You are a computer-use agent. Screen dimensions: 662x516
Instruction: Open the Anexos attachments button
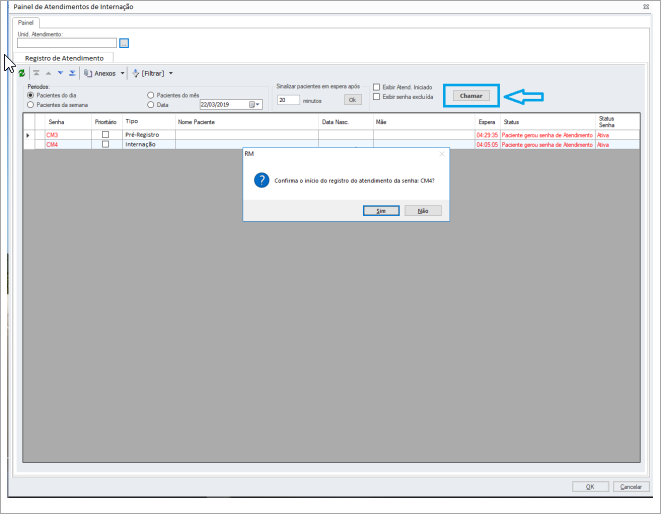click(100, 73)
